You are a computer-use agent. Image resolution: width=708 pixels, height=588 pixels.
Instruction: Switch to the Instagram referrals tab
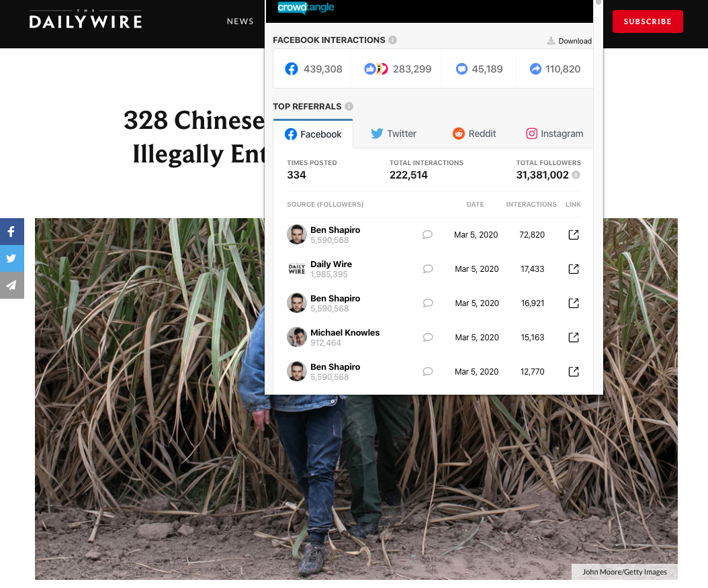(554, 134)
